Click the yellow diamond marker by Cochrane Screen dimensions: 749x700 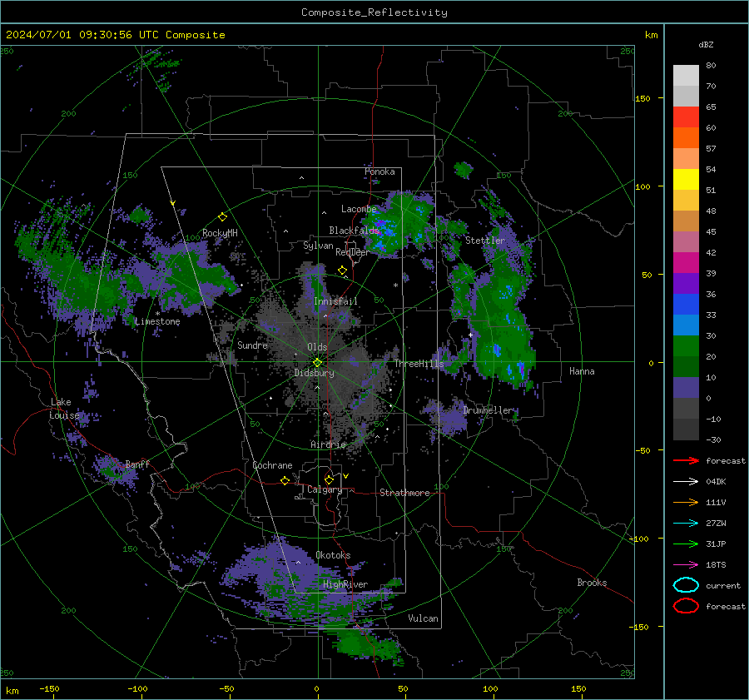285,480
